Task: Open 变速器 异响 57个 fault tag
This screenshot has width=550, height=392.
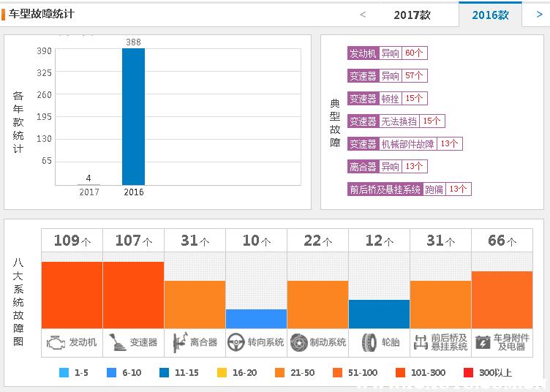Action: pyautogui.click(x=387, y=76)
